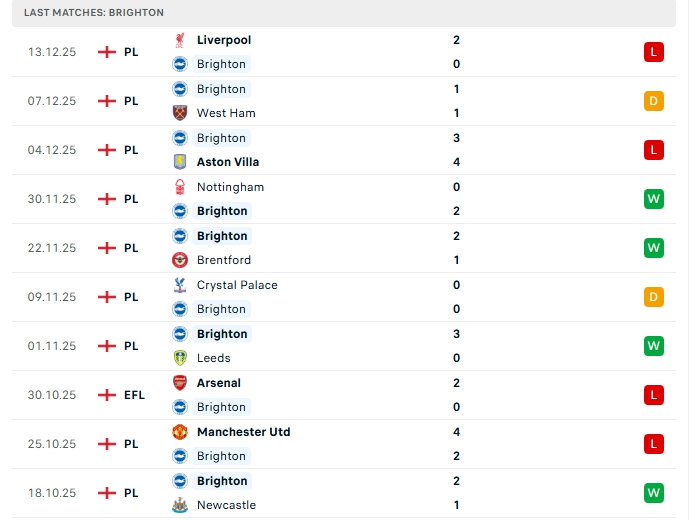This screenshot has height=520, width=689.
Task: Click the EFL competition label
Action: [x=134, y=395]
